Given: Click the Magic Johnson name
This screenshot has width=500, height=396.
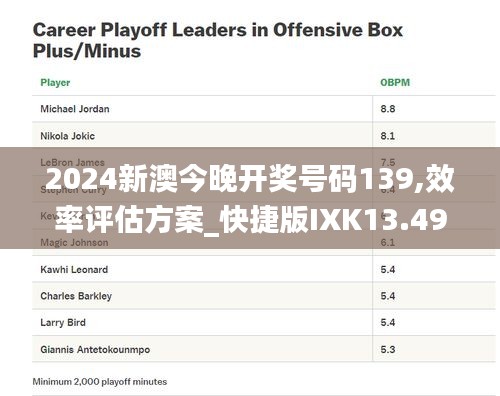Looking at the screenshot, I should [74, 242].
